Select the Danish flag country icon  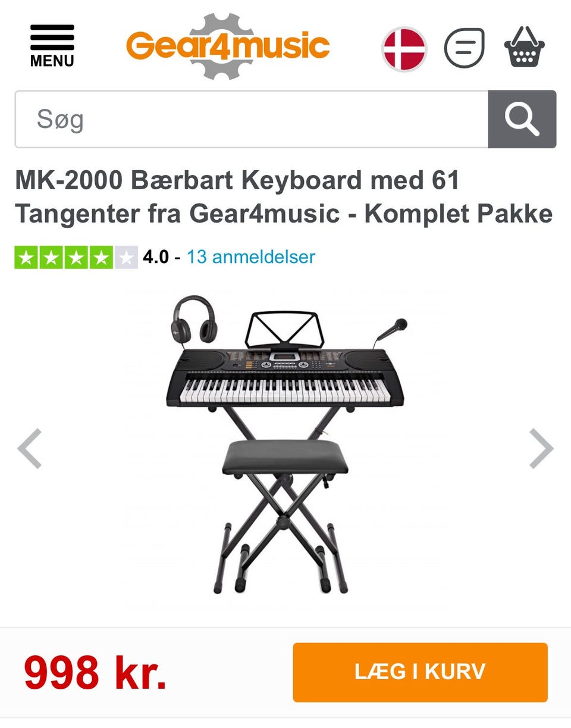(404, 48)
